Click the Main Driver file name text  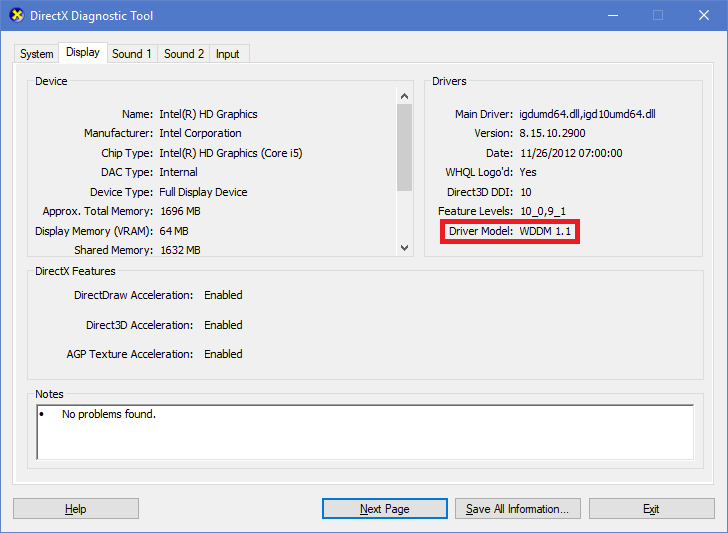pos(587,114)
